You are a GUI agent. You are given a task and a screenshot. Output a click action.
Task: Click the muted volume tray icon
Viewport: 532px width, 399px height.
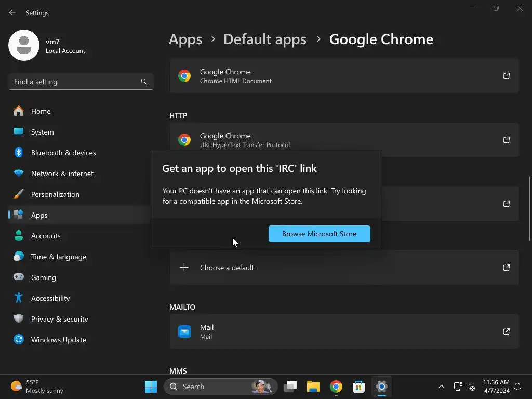click(x=471, y=387)
